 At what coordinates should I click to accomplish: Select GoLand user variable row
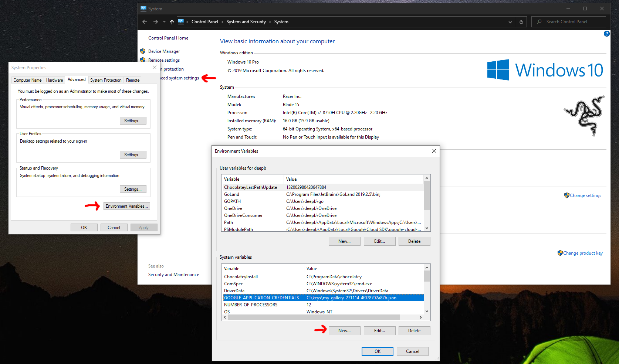tap(323, 194)
